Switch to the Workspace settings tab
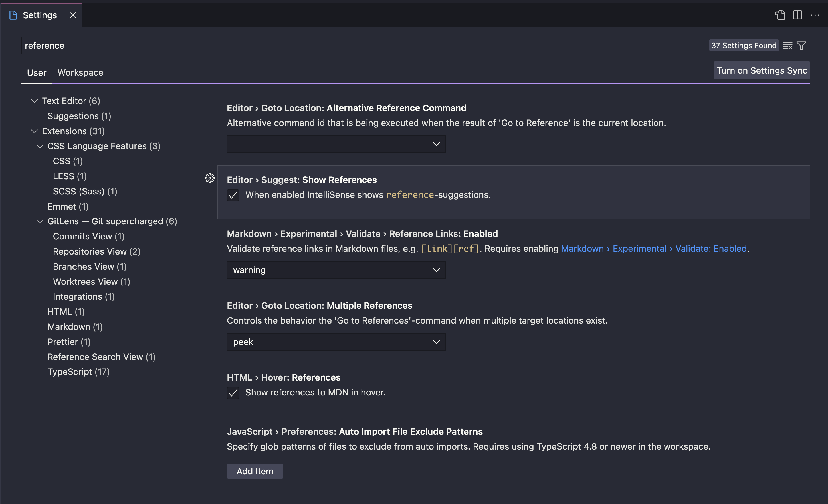828x504 pixels. click(80, 72)
